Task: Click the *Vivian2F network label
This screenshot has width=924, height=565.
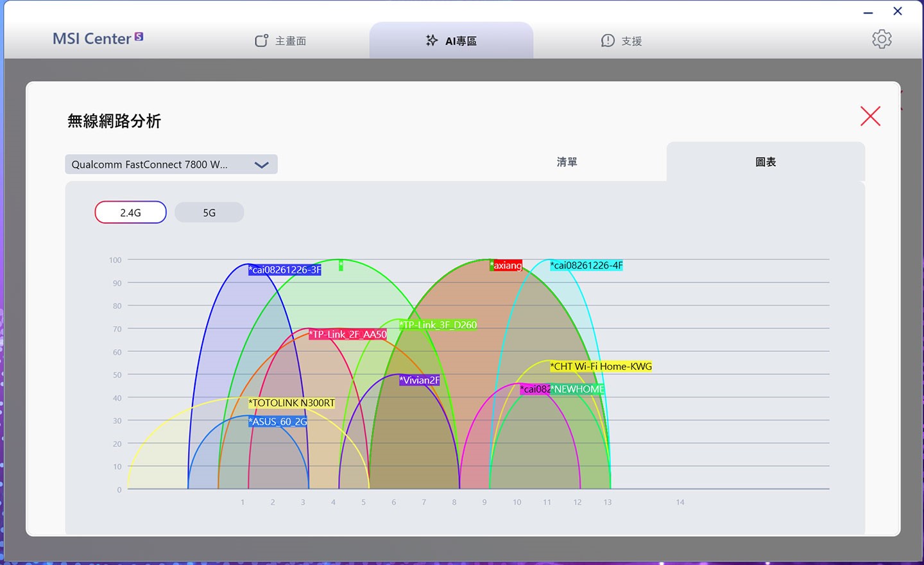Action: (420, 380)
